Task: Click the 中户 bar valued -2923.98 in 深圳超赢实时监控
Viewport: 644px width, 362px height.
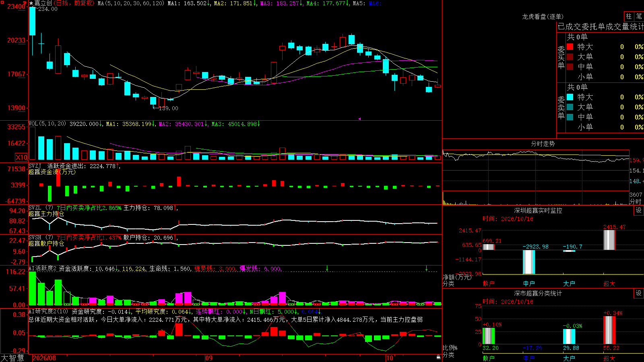Action: click(x=529, y=262)
